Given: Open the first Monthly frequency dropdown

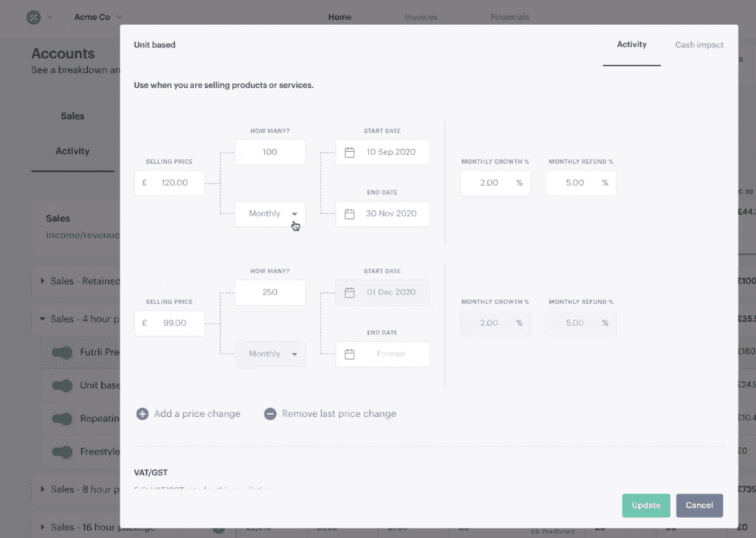Looking at the screenshot, I should tap(270, 213).
